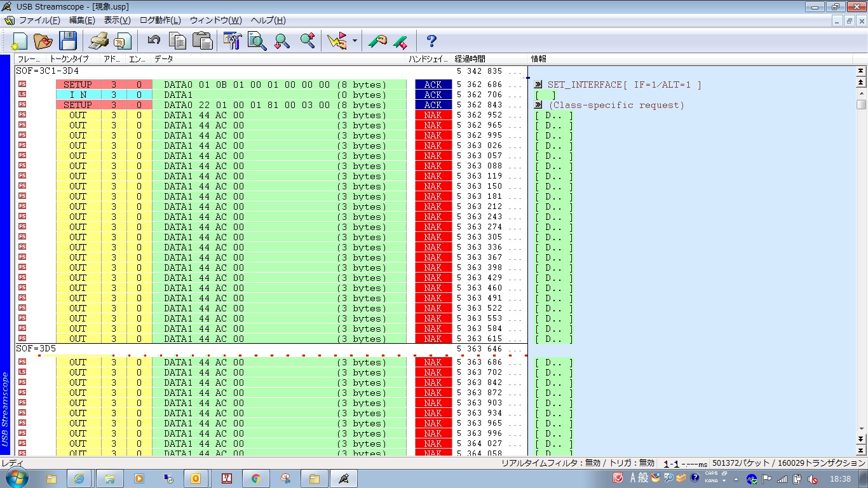The height and width of the screenshot is (488, 868).
Task: Open Internet Explorer from taskbar
Action: tap(79, 478)
